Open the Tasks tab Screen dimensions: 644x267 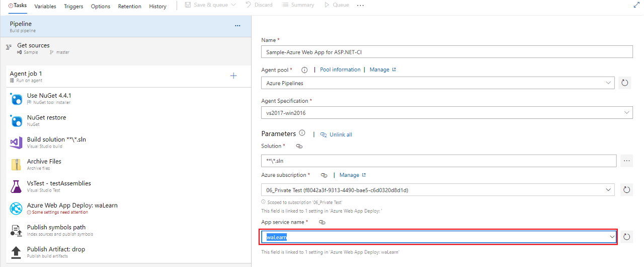[x=18, y=6]
